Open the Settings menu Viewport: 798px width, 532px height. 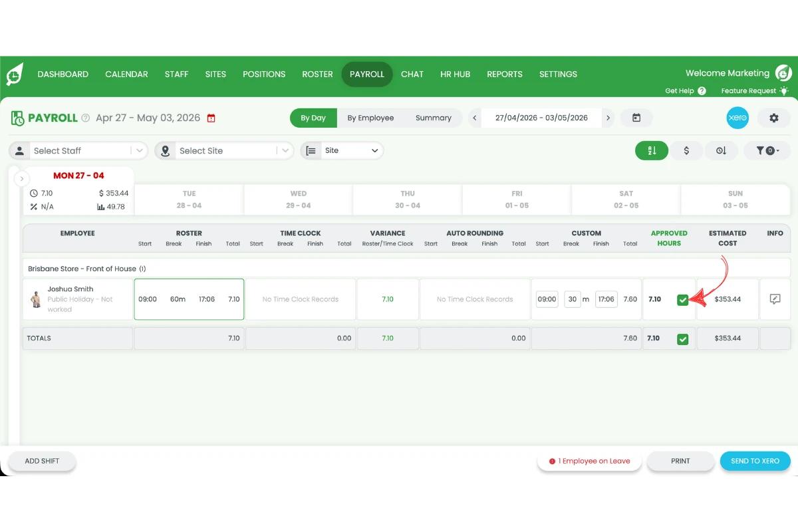pyautogui.click(x=558, y=74)
